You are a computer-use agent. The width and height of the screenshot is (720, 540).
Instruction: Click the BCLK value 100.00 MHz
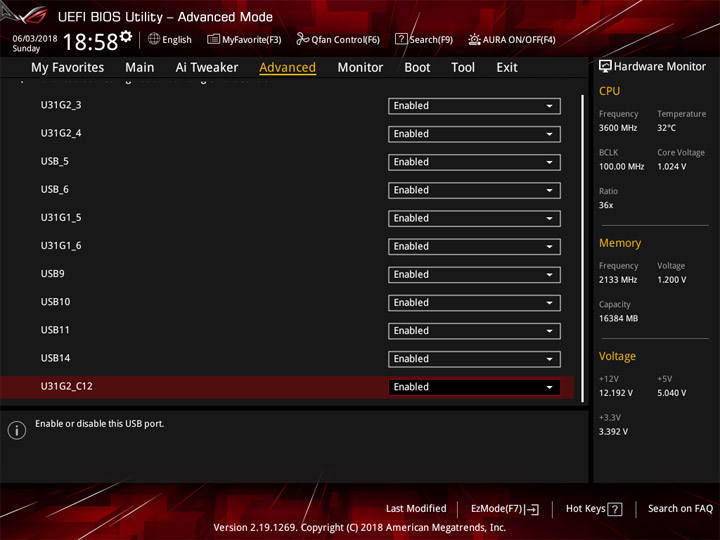pyautogui.click(x=621, y=167)
